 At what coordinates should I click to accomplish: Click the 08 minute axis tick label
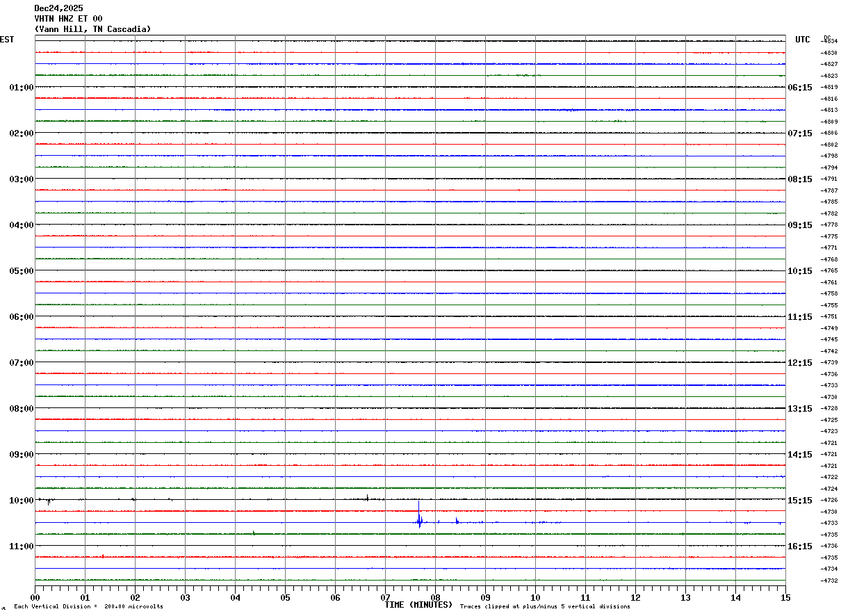(x=435, y=597)
